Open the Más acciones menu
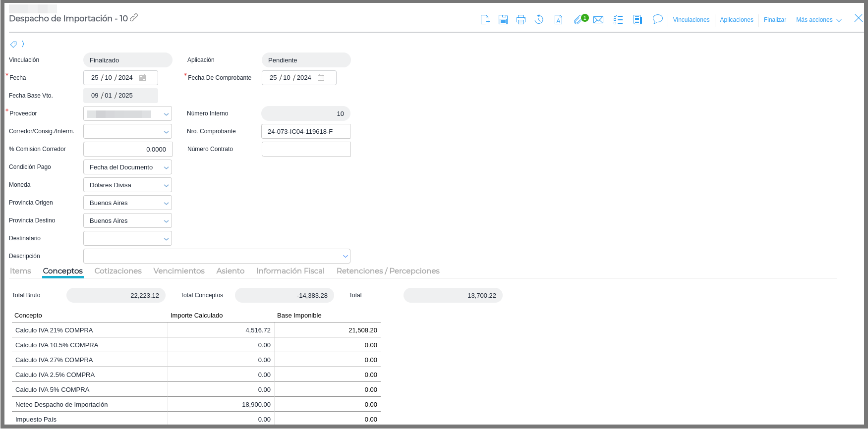Screen dimensions: 868x429 [x=818, y=20]
